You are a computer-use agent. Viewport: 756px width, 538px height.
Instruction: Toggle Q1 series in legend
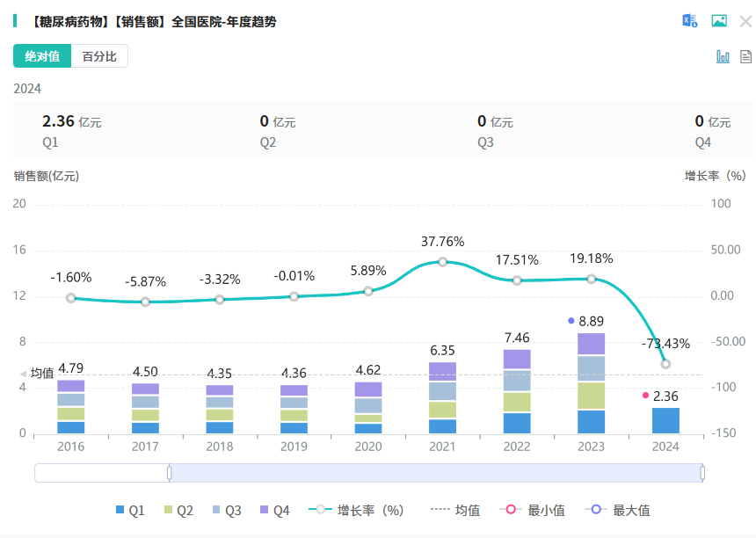(130, 510)
